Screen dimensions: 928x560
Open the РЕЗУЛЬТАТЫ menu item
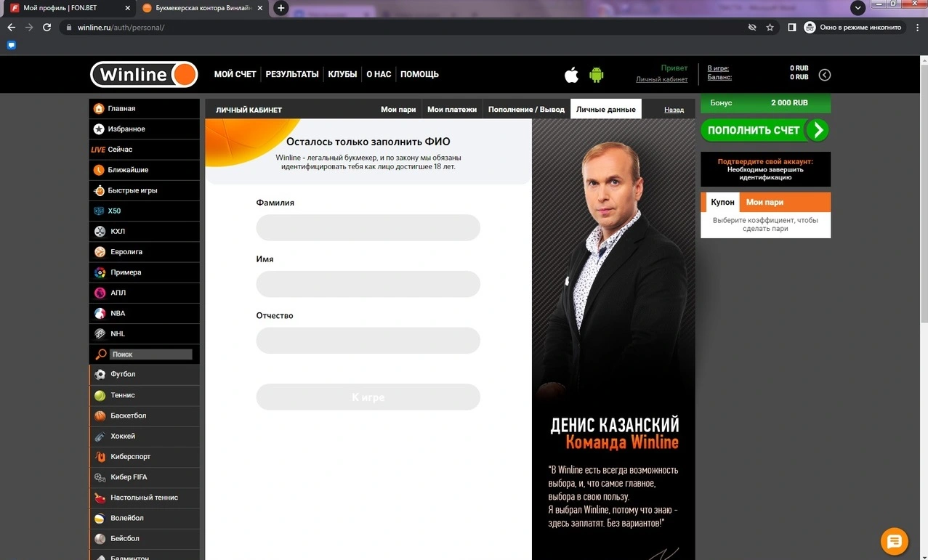tap(292, 74)
